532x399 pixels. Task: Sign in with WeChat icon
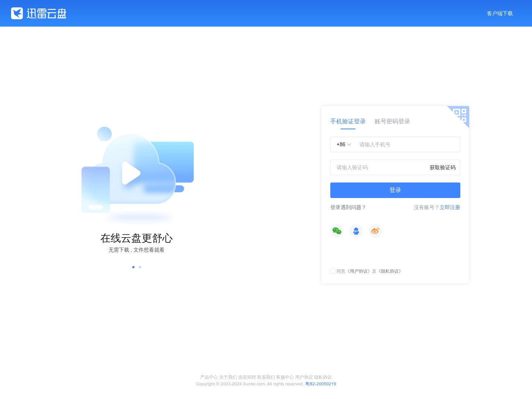pyautogui.click(x=337, y=231)
